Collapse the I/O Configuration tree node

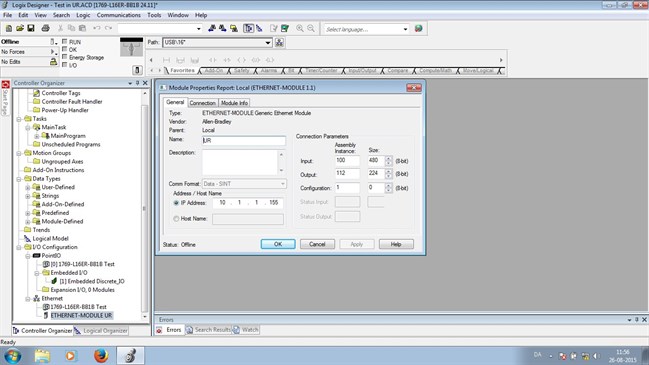pyautogui.click(x=19, y=247)
